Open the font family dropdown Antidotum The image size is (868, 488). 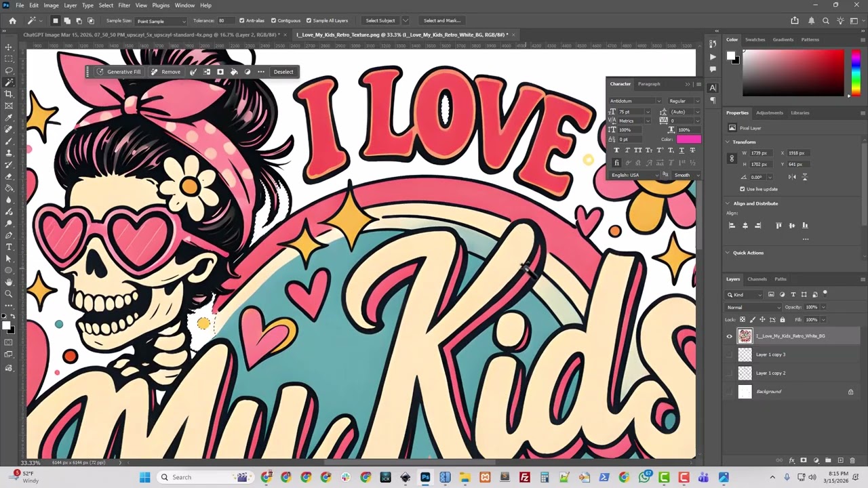[635, 101]
